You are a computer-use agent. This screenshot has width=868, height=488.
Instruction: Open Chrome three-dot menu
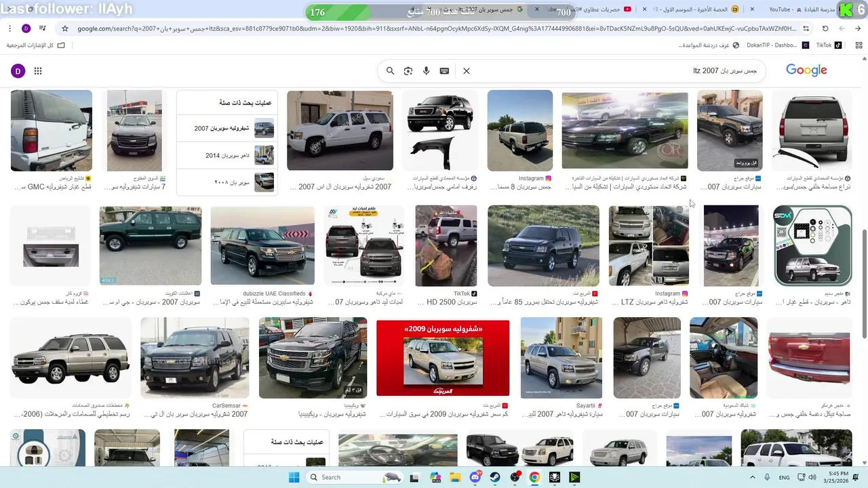[x=9, y=28]
